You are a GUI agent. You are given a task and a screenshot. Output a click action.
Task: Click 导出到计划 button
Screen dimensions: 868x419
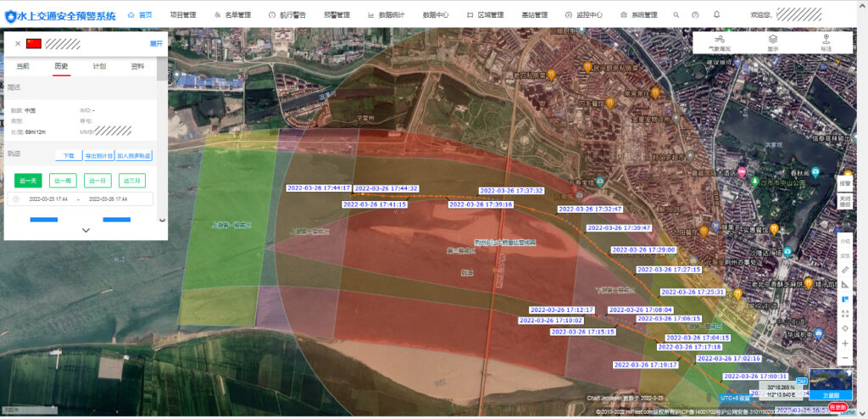pos(98,156)
